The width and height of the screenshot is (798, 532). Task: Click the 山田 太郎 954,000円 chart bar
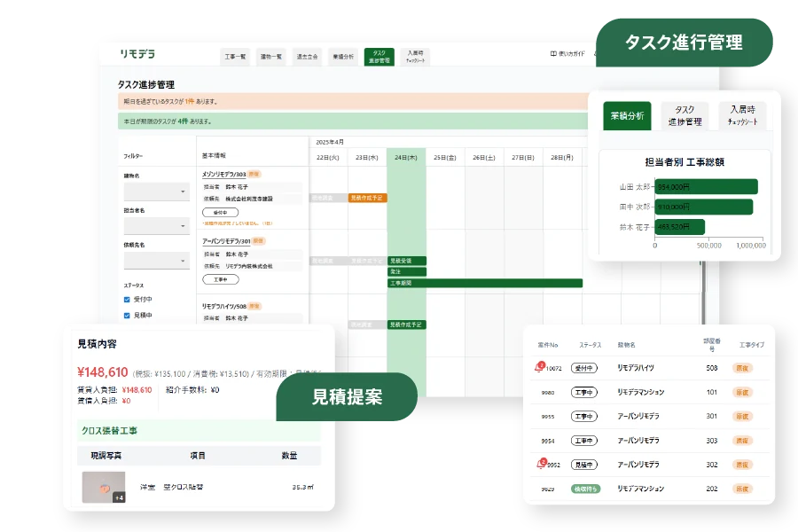coord(706,187)
